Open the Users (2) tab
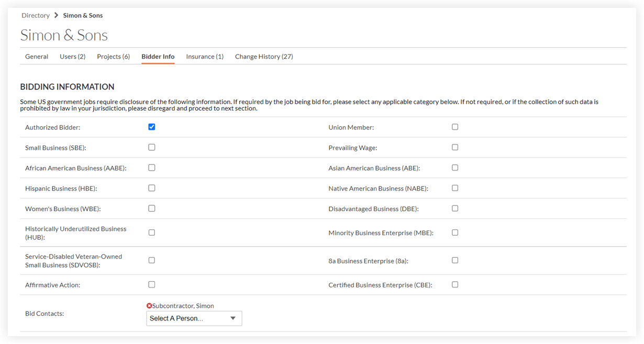This screenshot has width=644, height=344. coord(73,57)
